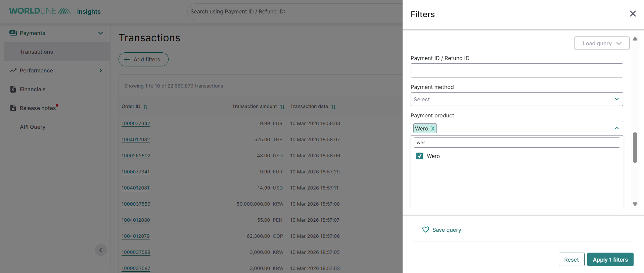Image resolution: width=644 pixels, height=273 pixels.
Task: Click the Release notes page icon
Action: (13, 108)
